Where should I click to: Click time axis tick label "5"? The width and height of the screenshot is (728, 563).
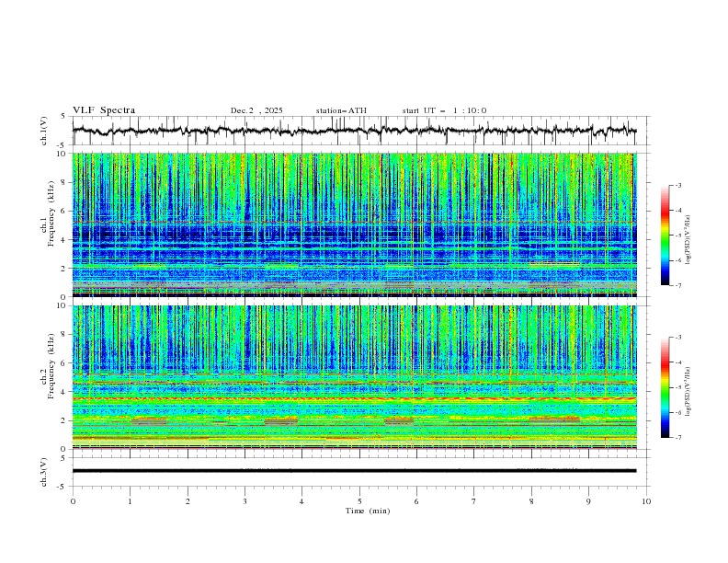pos(359,501)
